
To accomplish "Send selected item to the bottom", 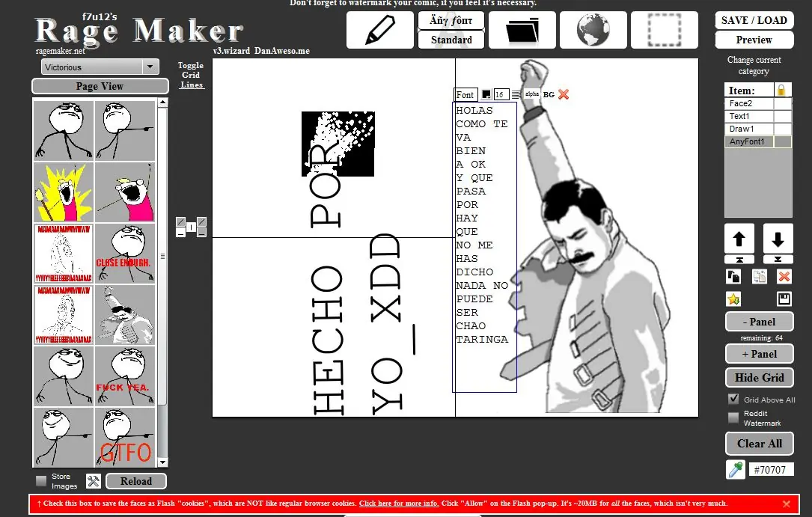I will [x=778, y=260].
